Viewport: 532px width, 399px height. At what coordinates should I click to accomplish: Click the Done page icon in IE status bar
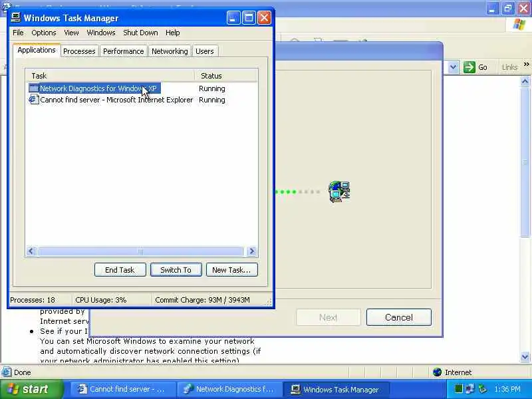7,372
